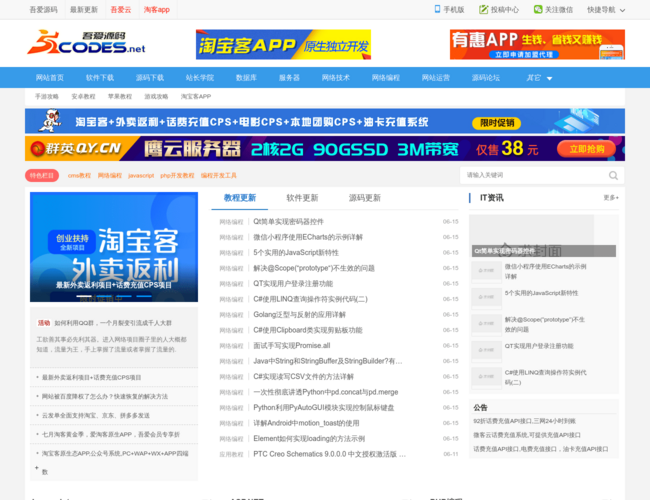Open 源码论坛 in the navigation bar
The width and height of the screenshot is (650, 500).
coord(486,78)
